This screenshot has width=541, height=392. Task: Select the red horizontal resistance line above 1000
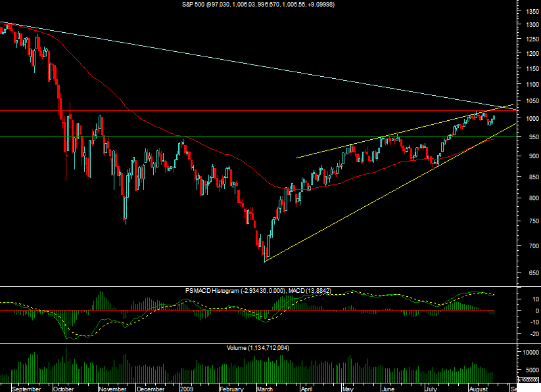[258, 111]
